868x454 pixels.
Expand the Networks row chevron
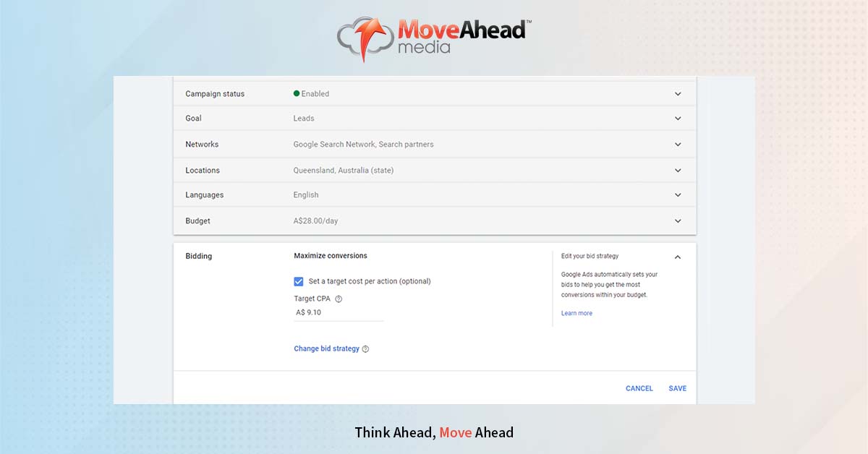[678, 145]
